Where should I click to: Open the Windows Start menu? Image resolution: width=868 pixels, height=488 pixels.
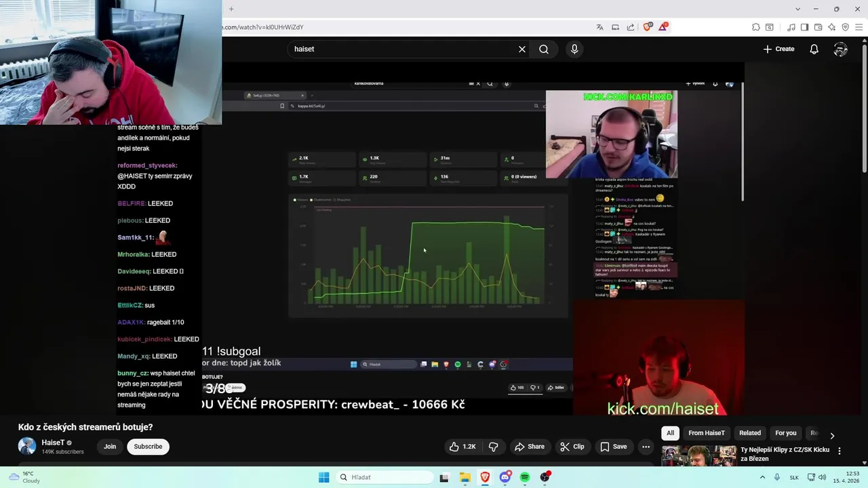(x=324, y=477)
